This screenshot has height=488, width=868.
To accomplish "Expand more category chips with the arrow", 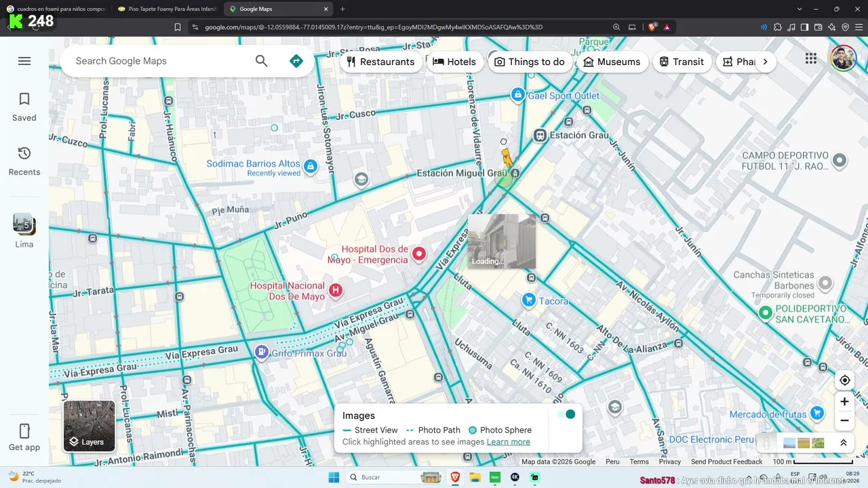I will 765,62.
